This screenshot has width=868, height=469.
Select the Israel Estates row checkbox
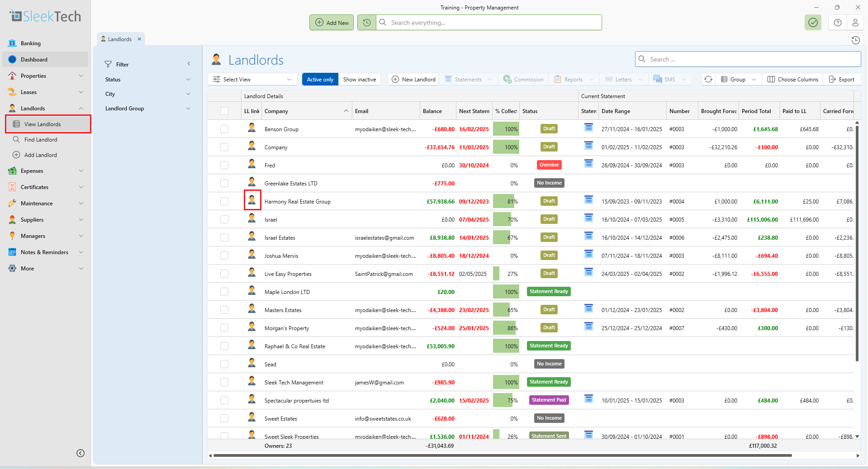pos(224,237)
